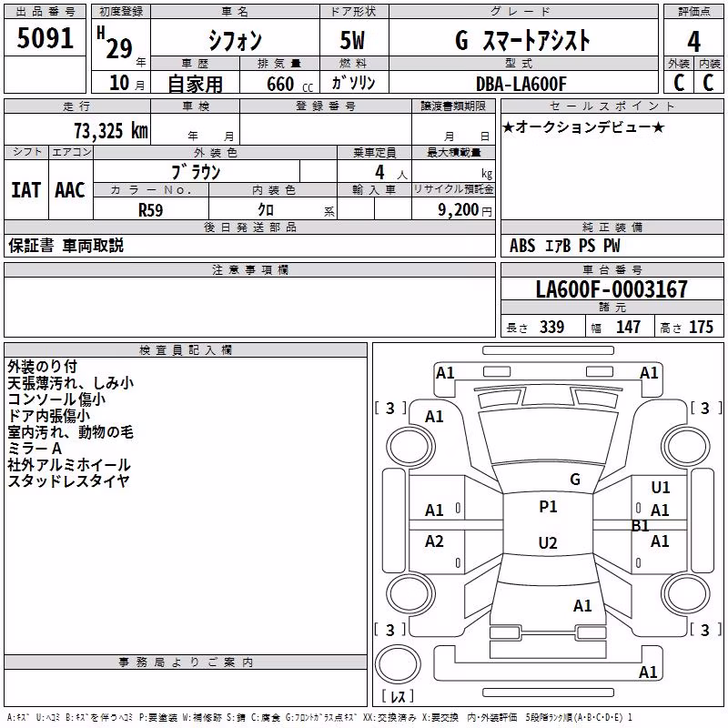728x728 pixels.
Task: Select exterior color ブラウン
Action: tap(196, 172)
